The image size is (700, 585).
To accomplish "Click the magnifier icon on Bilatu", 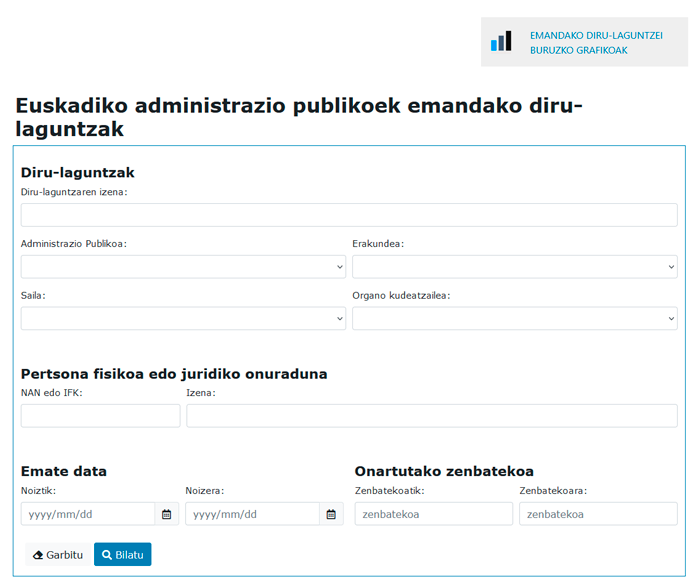I will 107,555.
